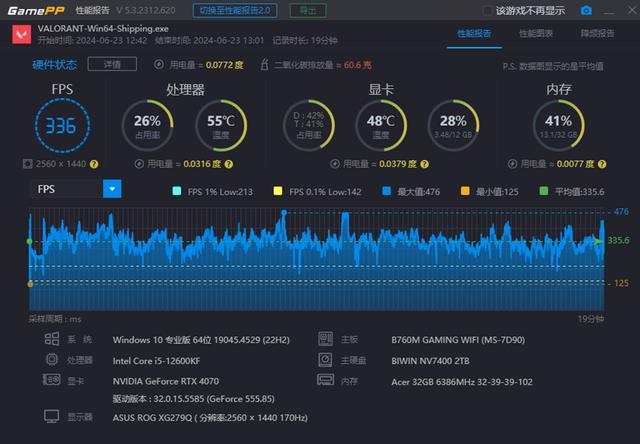Open help icon next to 0.0077度
Viewport: 640px width, 444px height.
click(602, 164)
